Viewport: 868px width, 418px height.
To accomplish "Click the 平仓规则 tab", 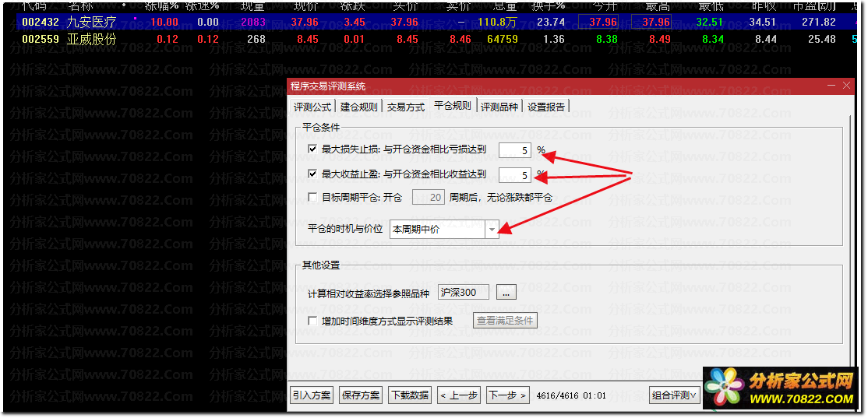I will pos(453,106).
